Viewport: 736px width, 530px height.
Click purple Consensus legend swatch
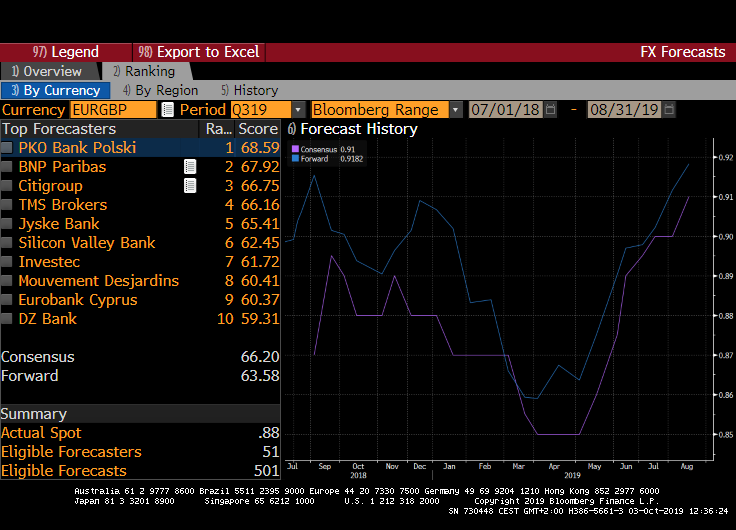295,149
